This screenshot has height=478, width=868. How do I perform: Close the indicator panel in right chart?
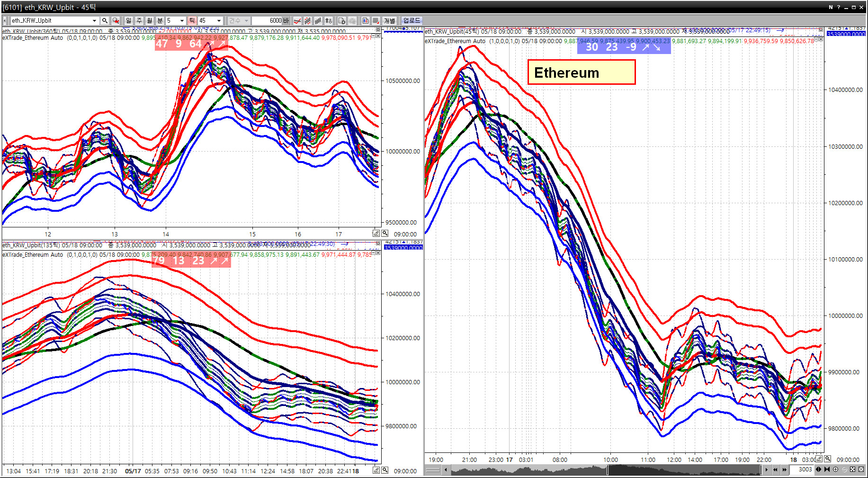point(821,39)
